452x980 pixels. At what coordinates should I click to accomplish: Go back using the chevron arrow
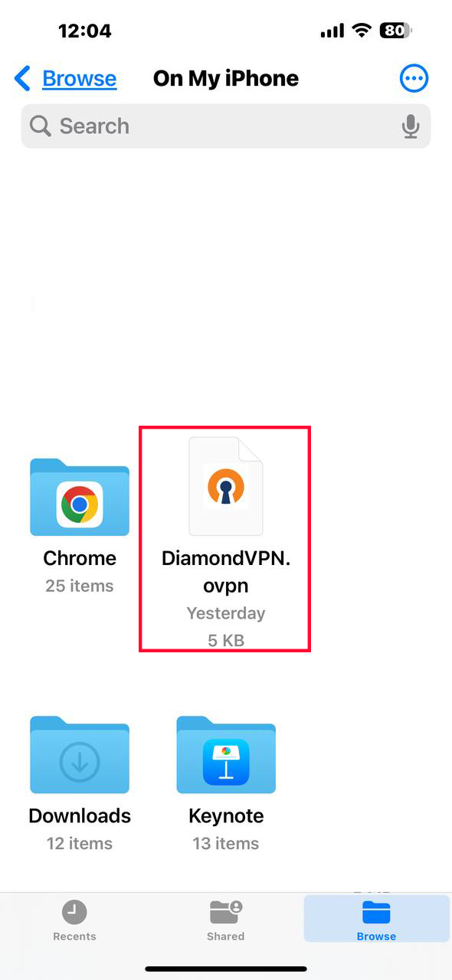click(x=23, y=78)
